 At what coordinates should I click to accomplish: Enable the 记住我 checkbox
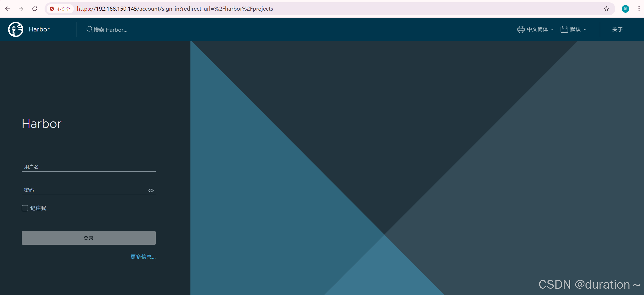click(x=25, y=208)
